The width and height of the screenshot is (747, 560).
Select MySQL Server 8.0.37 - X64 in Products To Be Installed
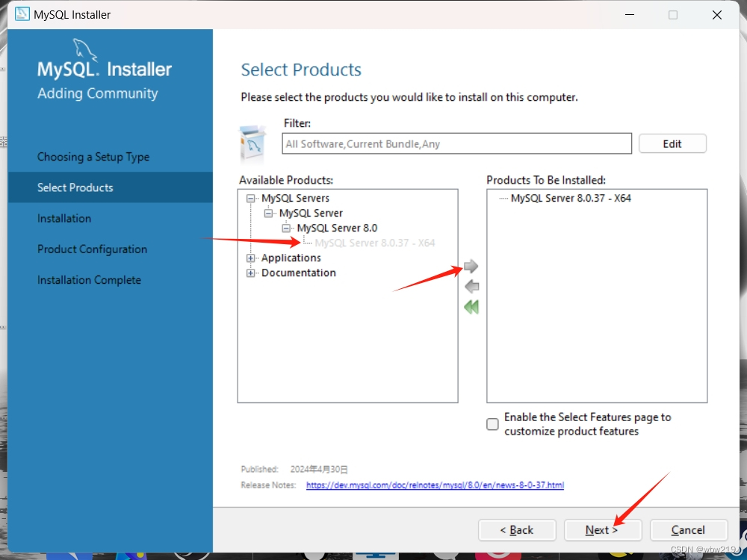(x=571, y=198)
